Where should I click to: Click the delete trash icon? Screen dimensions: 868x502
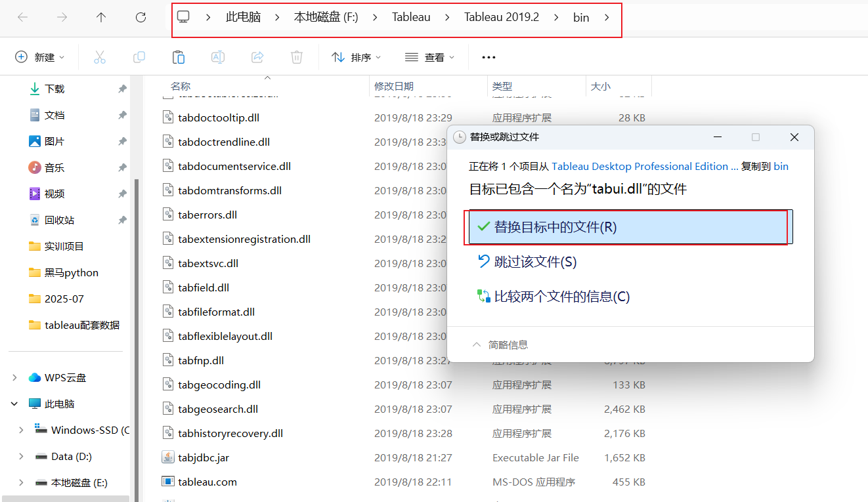click(297, 57)
